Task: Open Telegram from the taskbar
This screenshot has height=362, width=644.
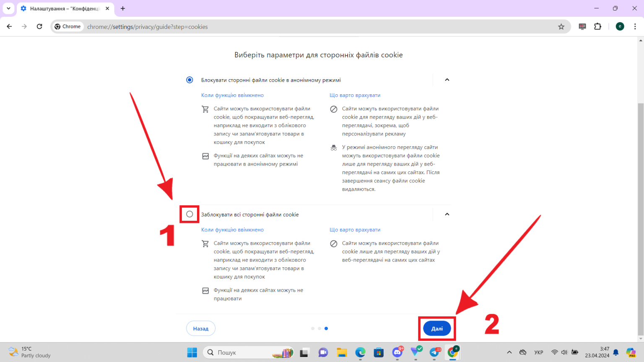Action: coord(435,352)
